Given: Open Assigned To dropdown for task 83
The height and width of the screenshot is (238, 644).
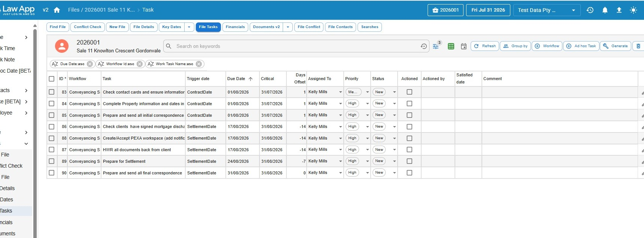Looking at the screenshot, I should [x=340, y=92].
